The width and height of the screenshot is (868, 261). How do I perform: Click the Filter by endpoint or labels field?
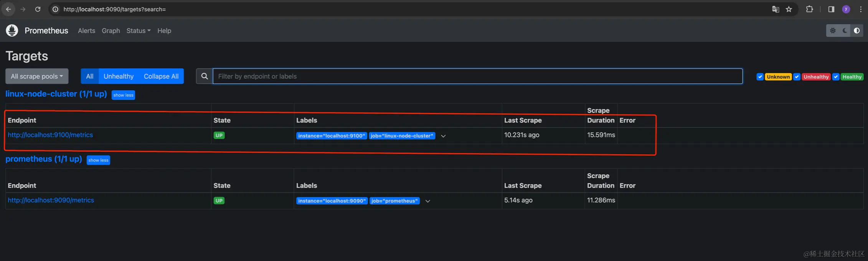point(477,76)
